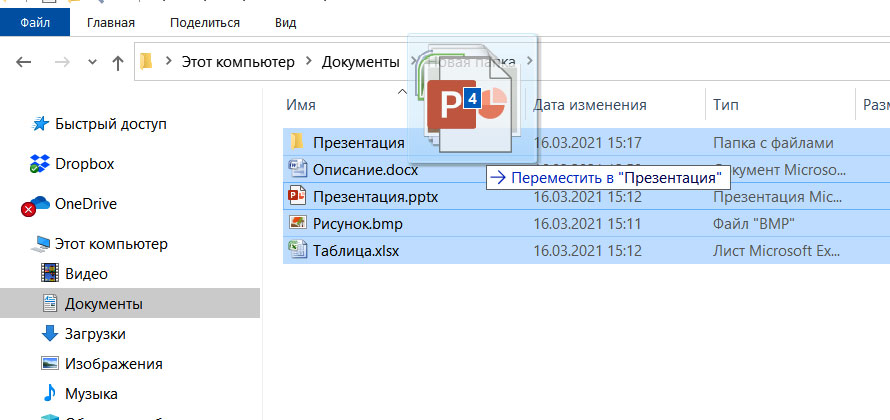Select the Рисунок.bmp image icon

pyautogui.click(x=297, y=224)
